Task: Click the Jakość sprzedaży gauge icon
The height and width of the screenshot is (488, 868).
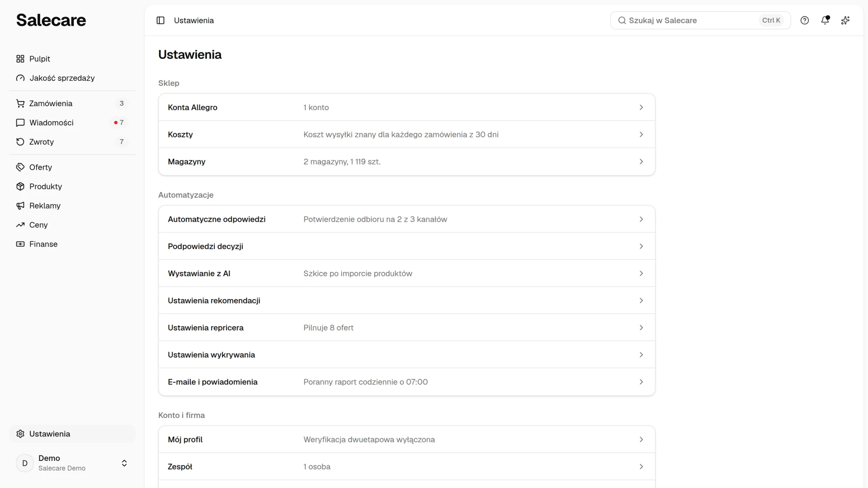Action: click(20, 78)
